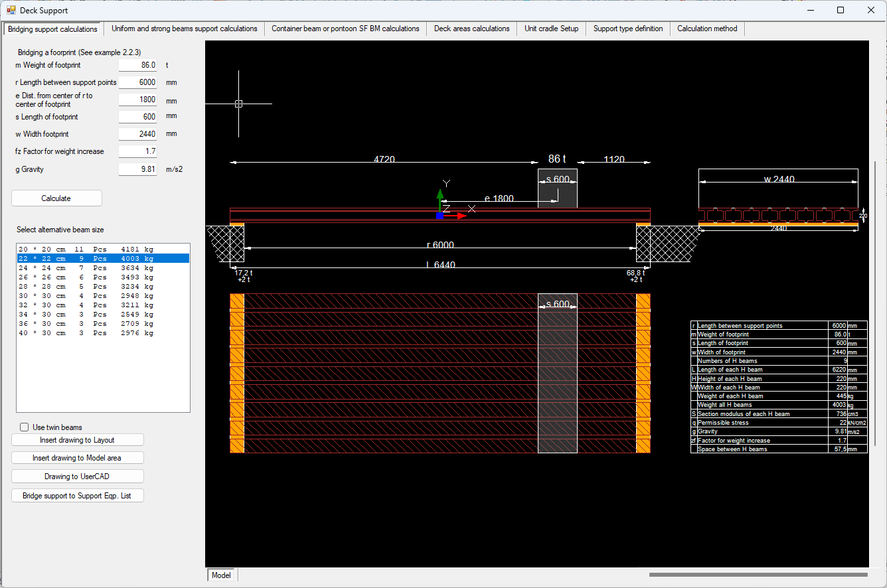Select beam size 24 * 24 cm 7 Pcs
The image size is (887, 588).
[x=103, y=268]
